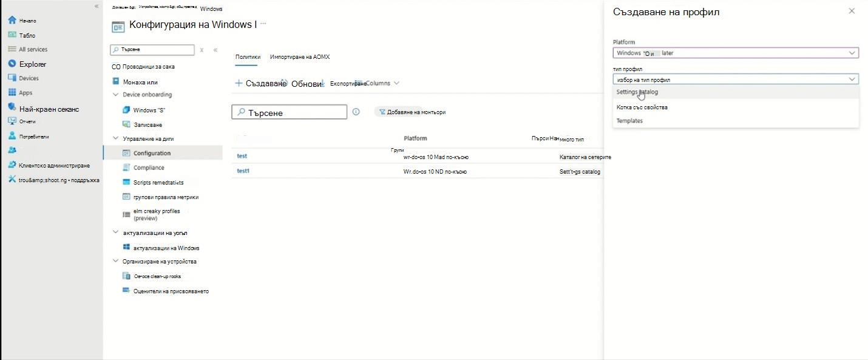
Task: Select Котка със свойства option
Action: point(736,107)
